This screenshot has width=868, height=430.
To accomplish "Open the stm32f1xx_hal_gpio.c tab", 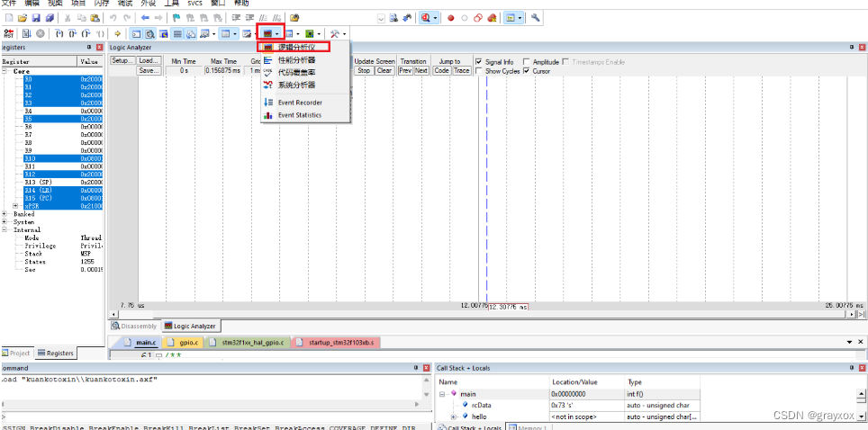I will [247, 343].
